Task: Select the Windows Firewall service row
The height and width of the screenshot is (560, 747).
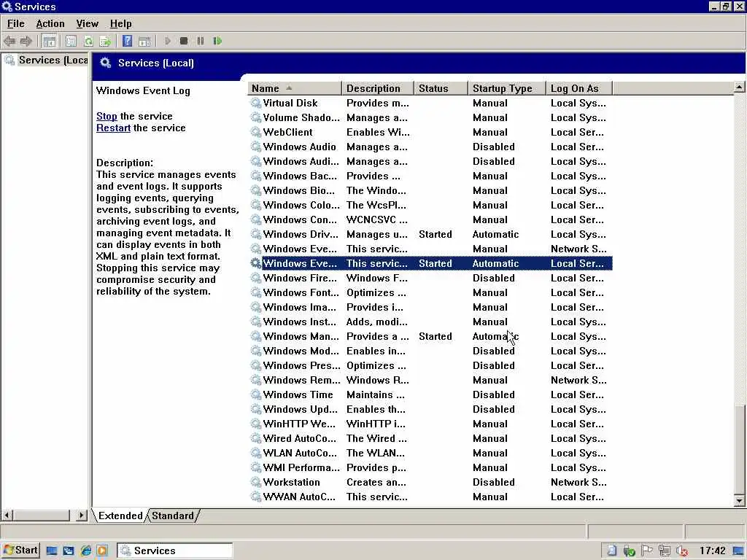Action: pyautogui.click(x=430, y=278)
